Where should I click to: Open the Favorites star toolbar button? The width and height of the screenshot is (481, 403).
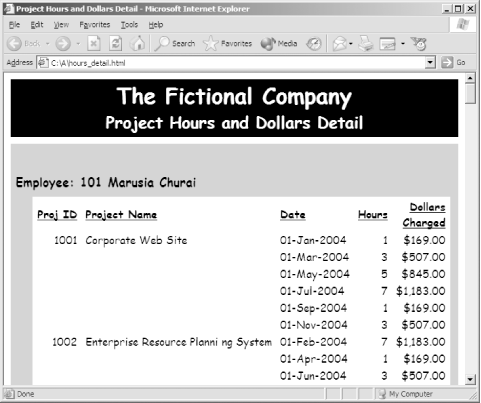(x=228, y=44)
